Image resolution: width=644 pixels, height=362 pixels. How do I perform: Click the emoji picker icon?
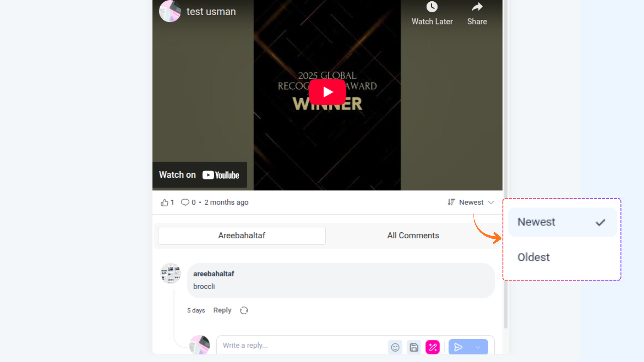pos(395,347)
